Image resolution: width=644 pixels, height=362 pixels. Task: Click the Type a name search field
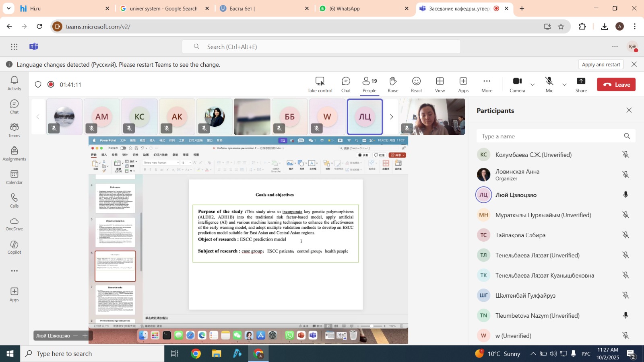pos(549,136)
